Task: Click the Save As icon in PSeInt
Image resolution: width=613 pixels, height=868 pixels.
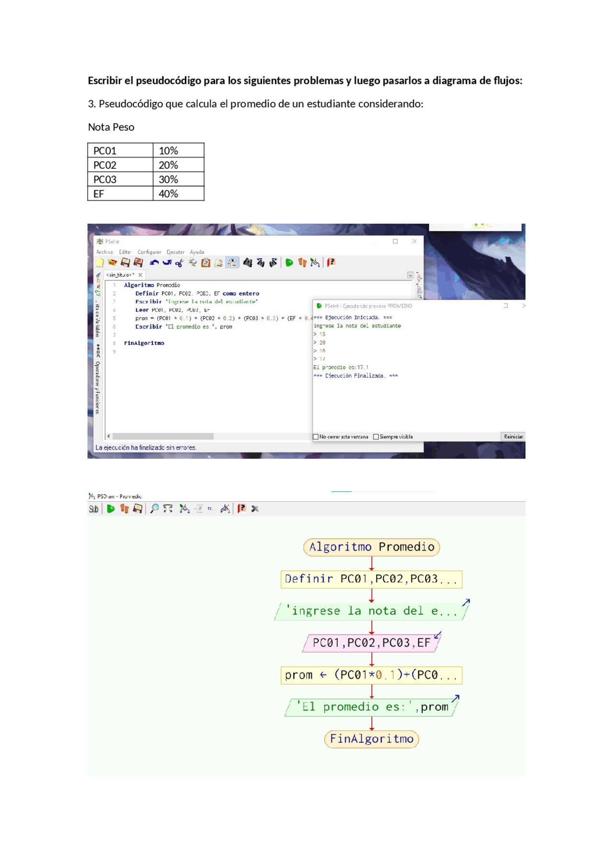Action: pos(138,263)
